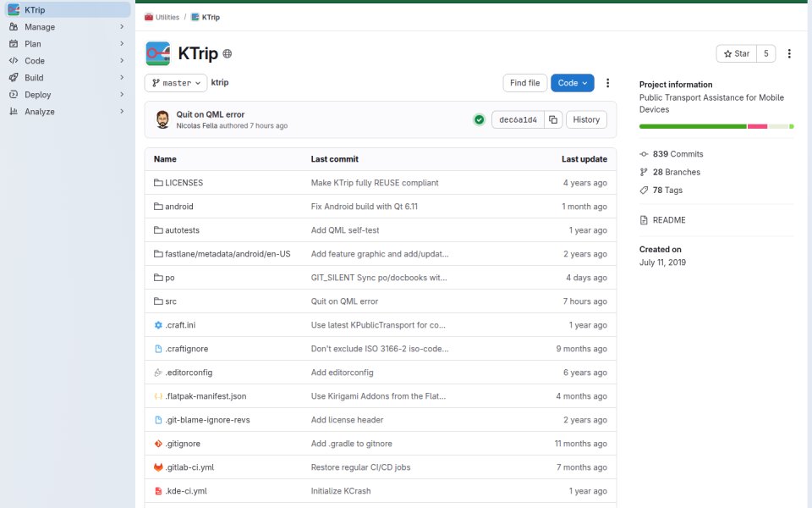Click the .kde-ci.yml file icon
Viewport: 812px width, 508px height.
point(158,491)
